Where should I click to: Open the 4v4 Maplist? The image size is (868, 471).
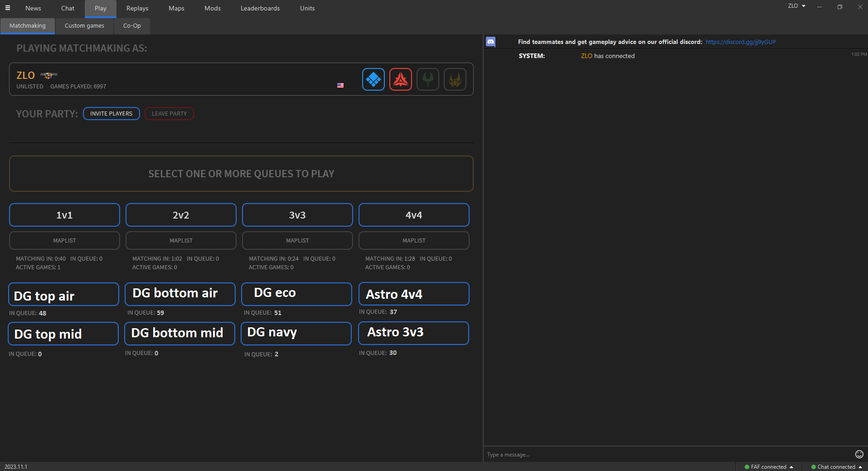[414, 240]
